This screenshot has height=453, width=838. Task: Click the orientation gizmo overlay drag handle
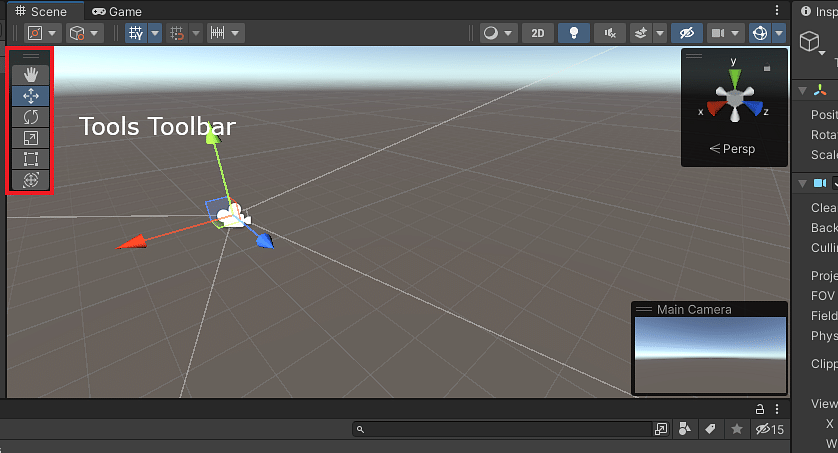pyautogui.click(x=694, y=55)
